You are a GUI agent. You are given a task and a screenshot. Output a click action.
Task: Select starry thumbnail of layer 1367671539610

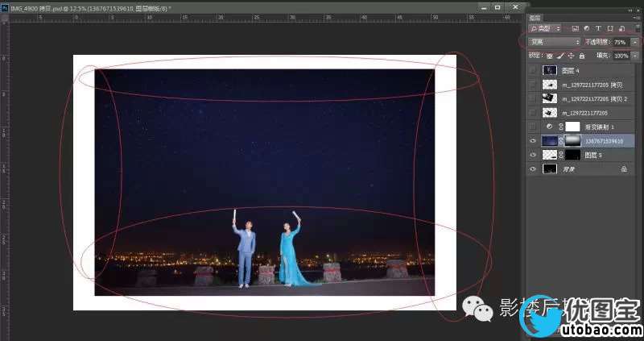click(x=550, y=141)
